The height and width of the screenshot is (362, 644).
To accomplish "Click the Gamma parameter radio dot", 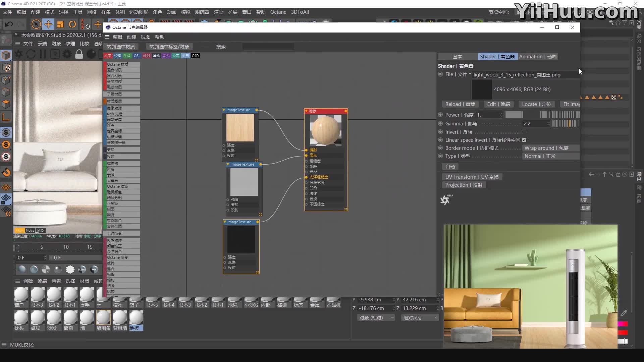I will (x=440, y=123).
